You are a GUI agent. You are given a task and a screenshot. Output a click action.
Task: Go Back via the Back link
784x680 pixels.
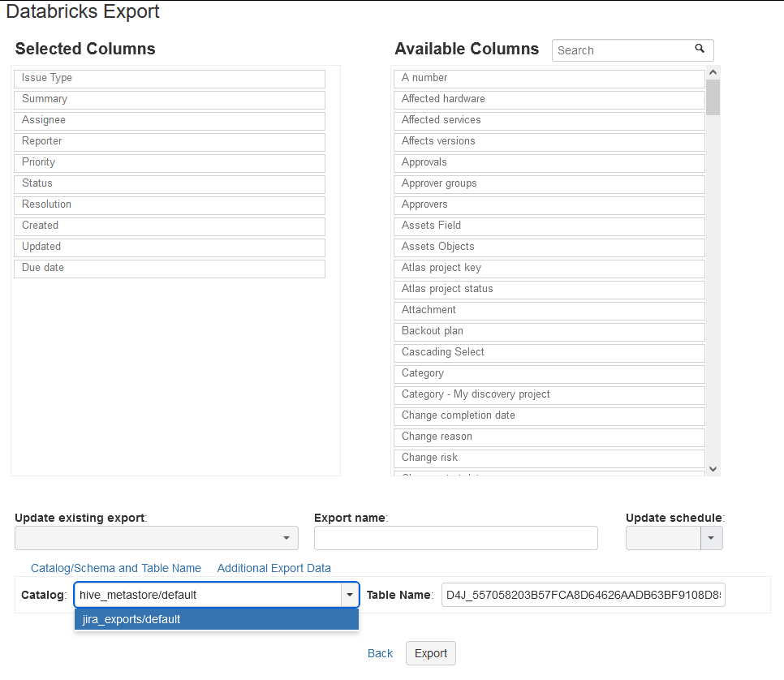(x=380, y=653)
